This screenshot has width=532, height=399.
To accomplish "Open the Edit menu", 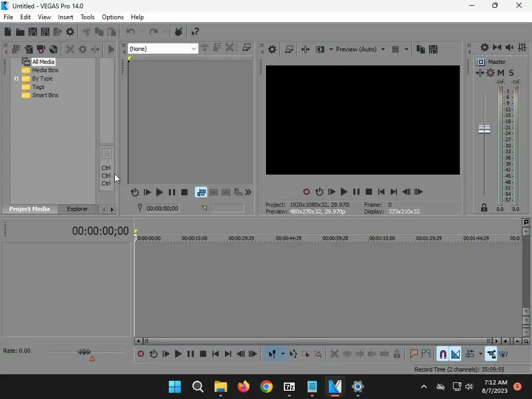I will click(25, 17).
